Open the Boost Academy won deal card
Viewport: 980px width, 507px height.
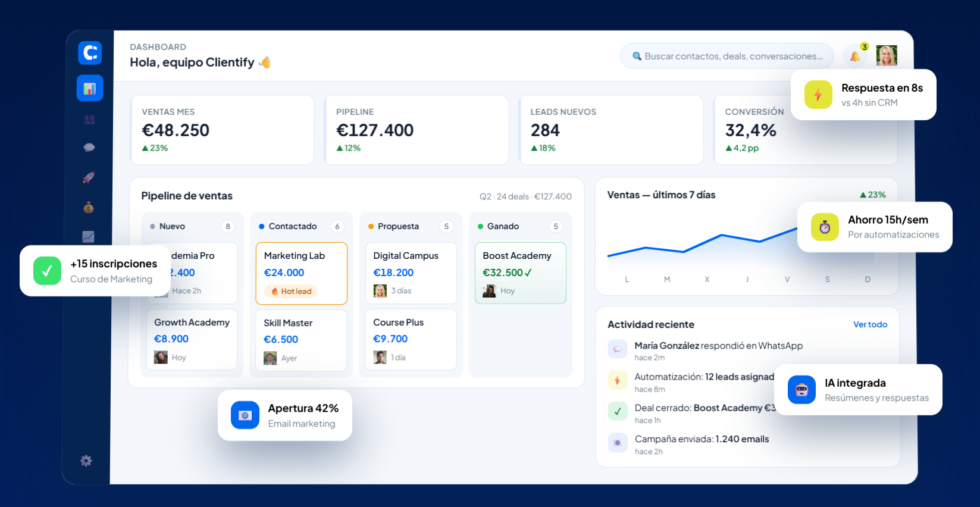pos(521,273)
